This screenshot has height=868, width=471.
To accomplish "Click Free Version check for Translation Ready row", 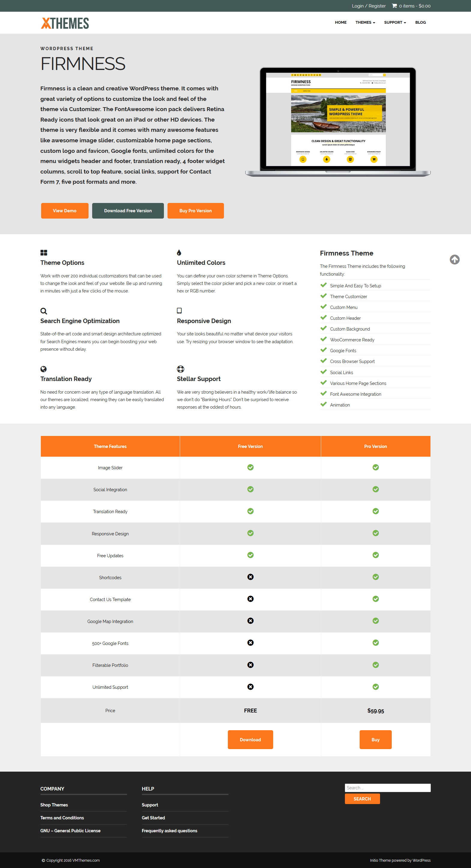I will 250,511.
